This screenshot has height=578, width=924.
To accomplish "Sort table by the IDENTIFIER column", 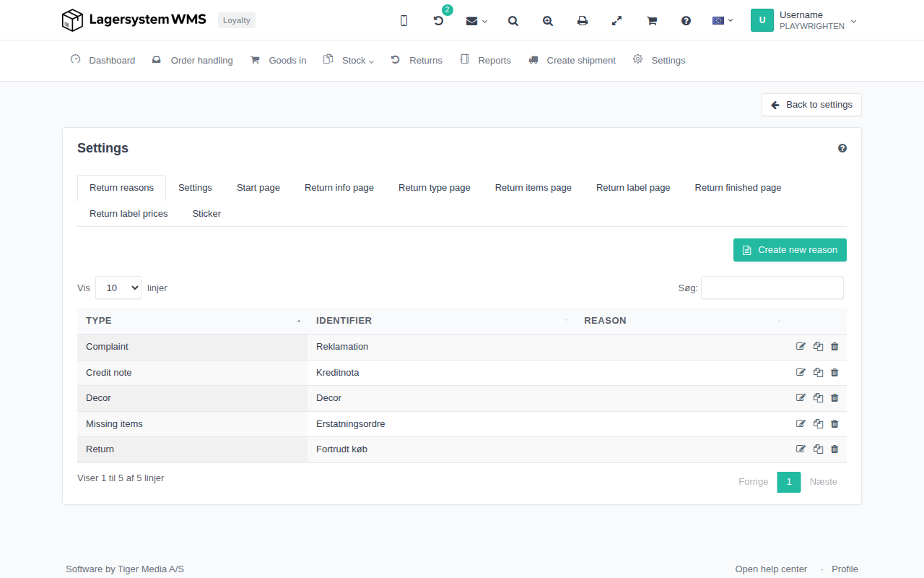I will point(441,321).
